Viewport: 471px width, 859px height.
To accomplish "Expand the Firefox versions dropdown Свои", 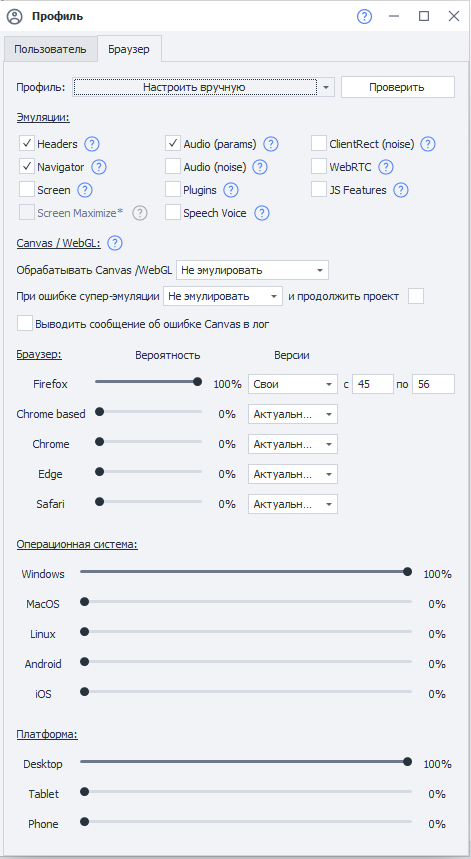I will point(293,384).
